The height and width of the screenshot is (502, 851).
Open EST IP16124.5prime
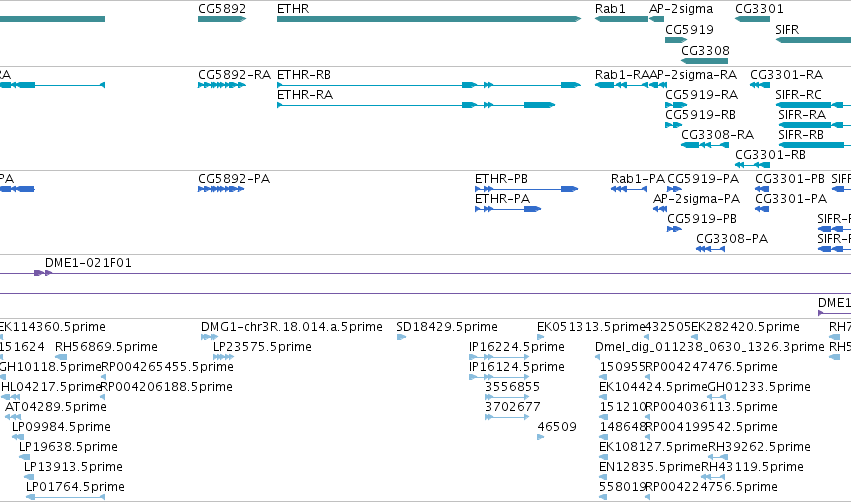pos(517,366)
